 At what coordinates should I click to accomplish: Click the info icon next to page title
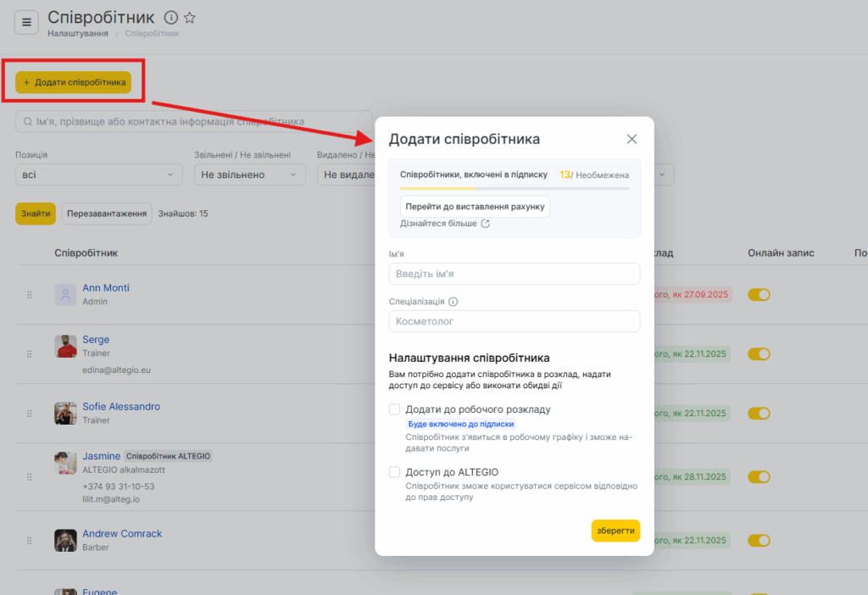coord(170,17)
